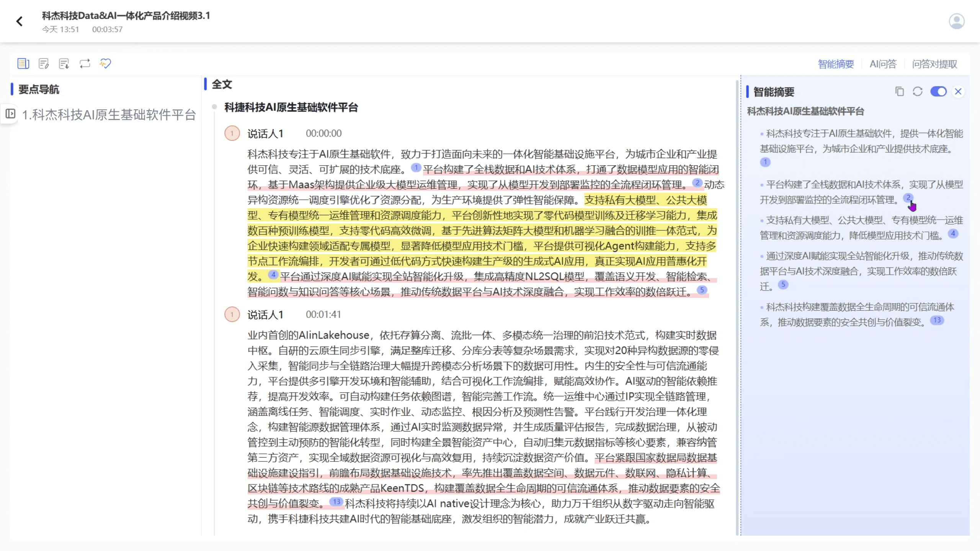Collapse the 要点导航 sidebar panel
Screen dimensions: 980x551
click(x=10, y=114)
